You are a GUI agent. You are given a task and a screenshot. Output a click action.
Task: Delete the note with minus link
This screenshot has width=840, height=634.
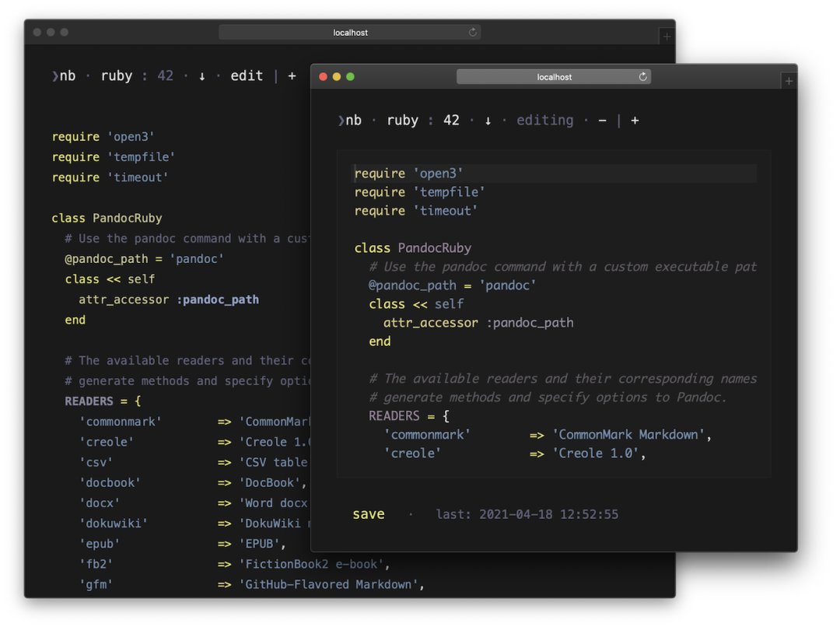[x=603, y=121]
